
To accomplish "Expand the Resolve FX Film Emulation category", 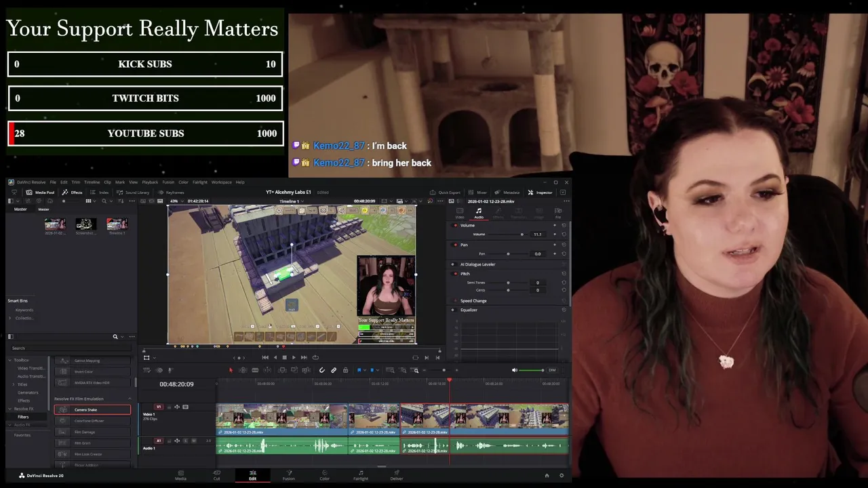I will point(129,399).
